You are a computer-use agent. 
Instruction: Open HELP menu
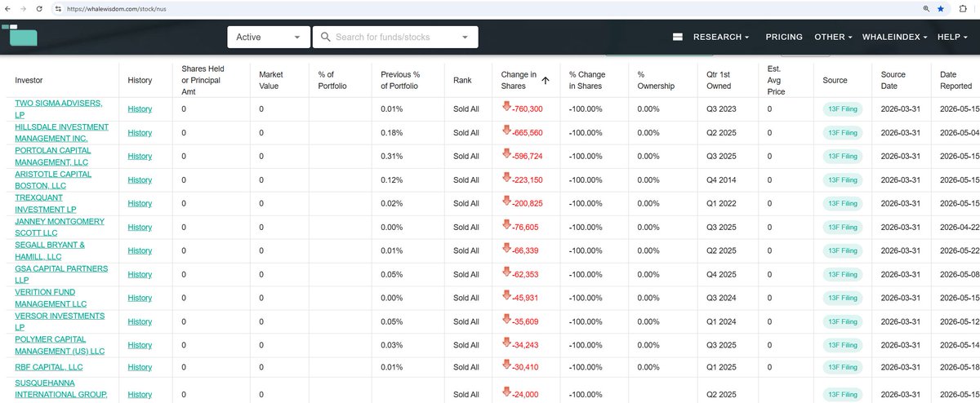[x=952, y=37]
